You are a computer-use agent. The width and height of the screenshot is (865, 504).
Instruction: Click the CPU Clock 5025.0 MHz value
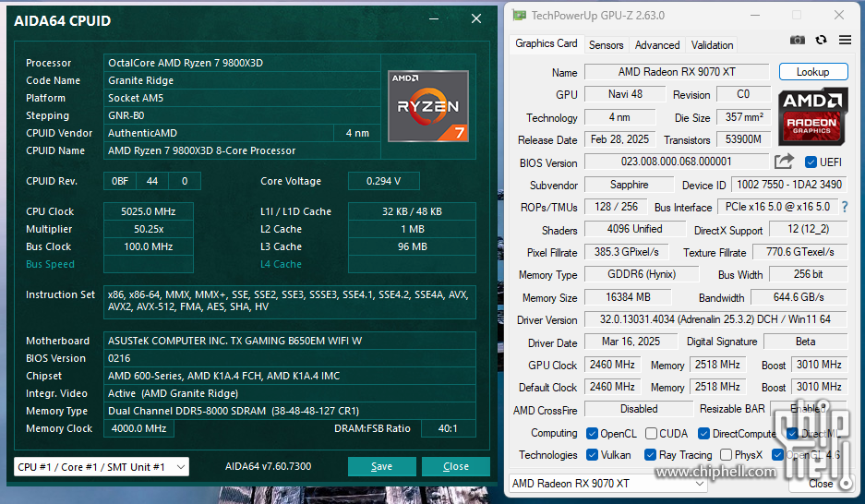click(x=149, y=211)
